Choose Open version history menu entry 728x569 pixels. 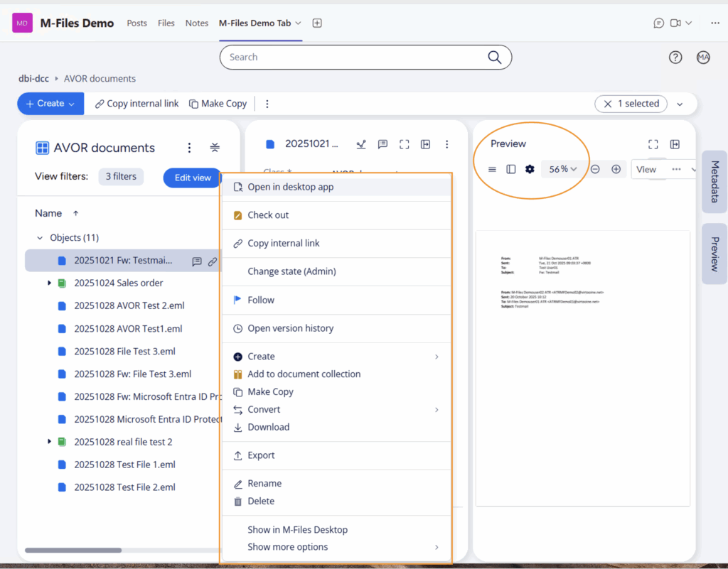click(290, 328)
